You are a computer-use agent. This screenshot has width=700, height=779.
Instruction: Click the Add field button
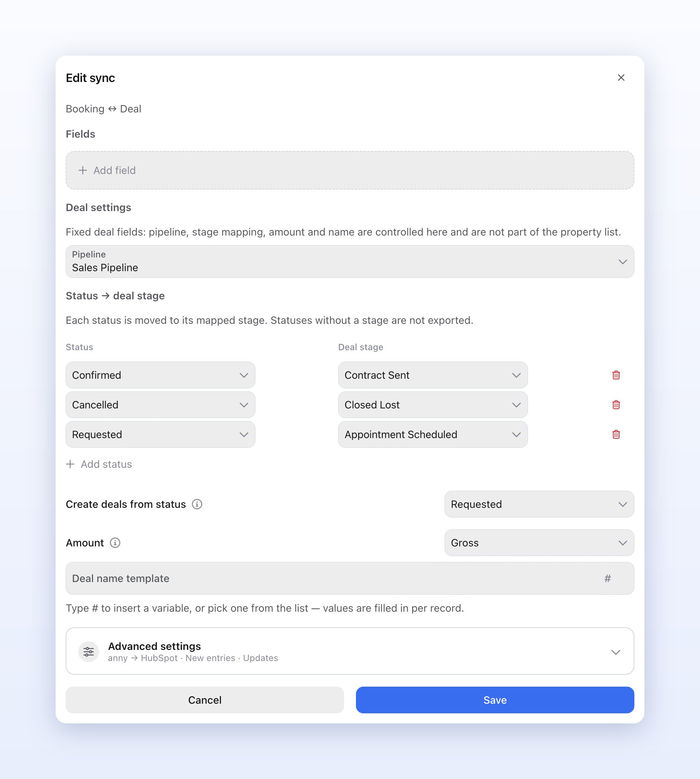coord(350,170)
